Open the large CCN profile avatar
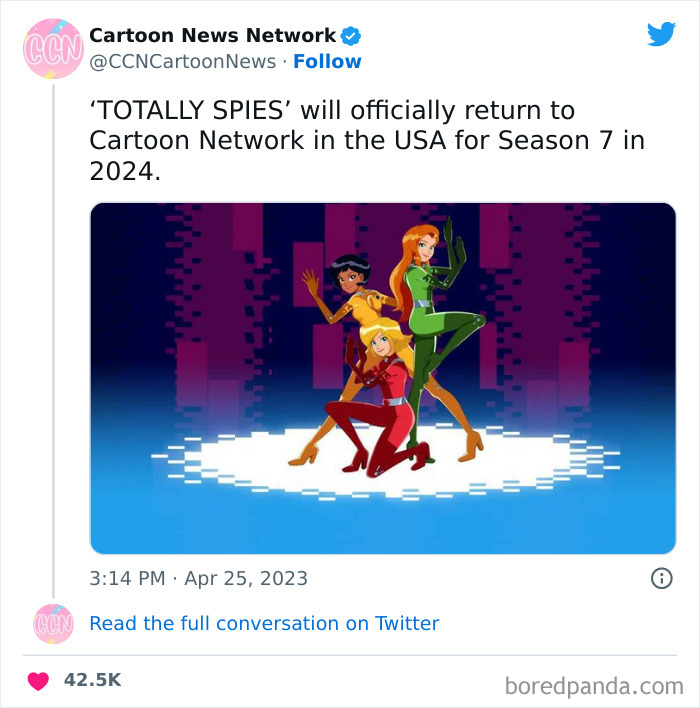Image resolution: width=700 pixels, height=708 pixels. click(53, 49)
